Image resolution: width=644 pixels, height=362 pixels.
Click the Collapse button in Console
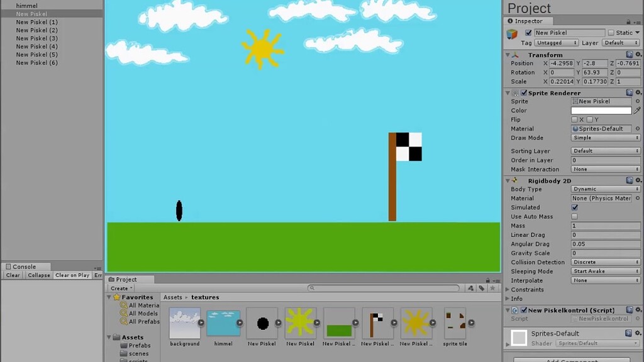(38, 275)
